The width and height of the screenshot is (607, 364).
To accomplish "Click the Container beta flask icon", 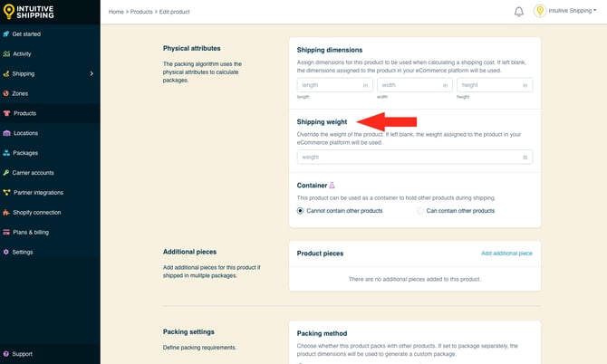I will pos(332,185).
